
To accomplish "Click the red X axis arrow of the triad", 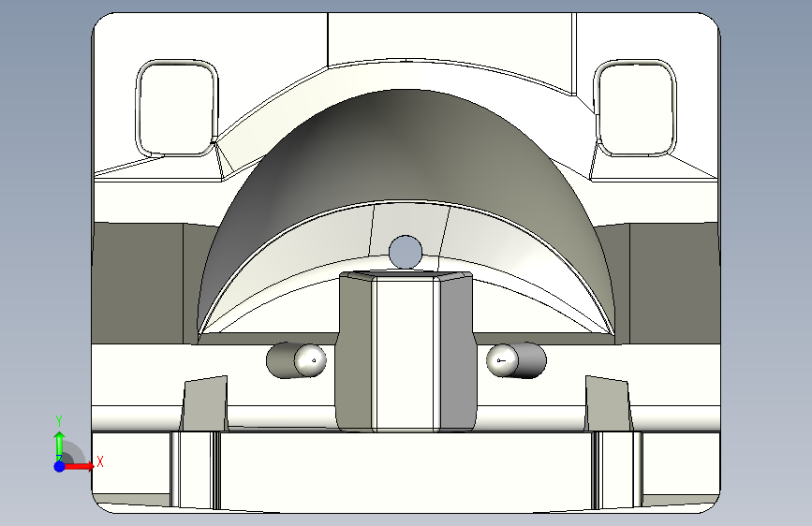I will point(79,466).
